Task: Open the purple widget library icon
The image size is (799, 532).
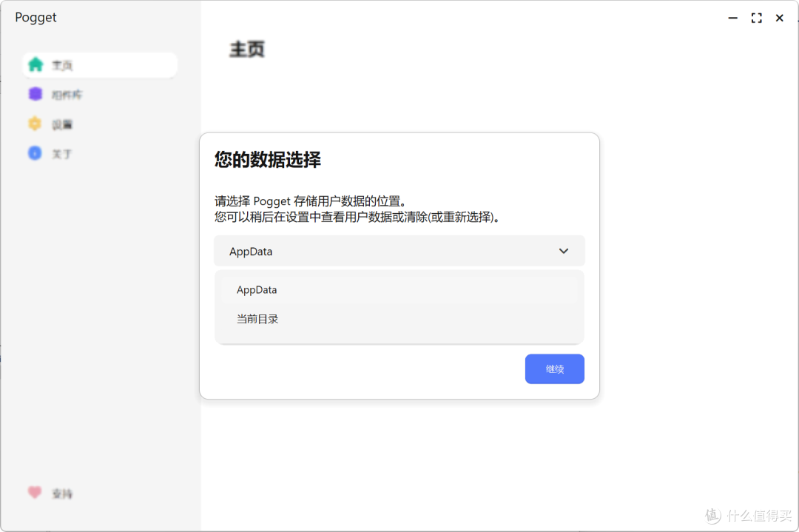Action: pos(36,94)
